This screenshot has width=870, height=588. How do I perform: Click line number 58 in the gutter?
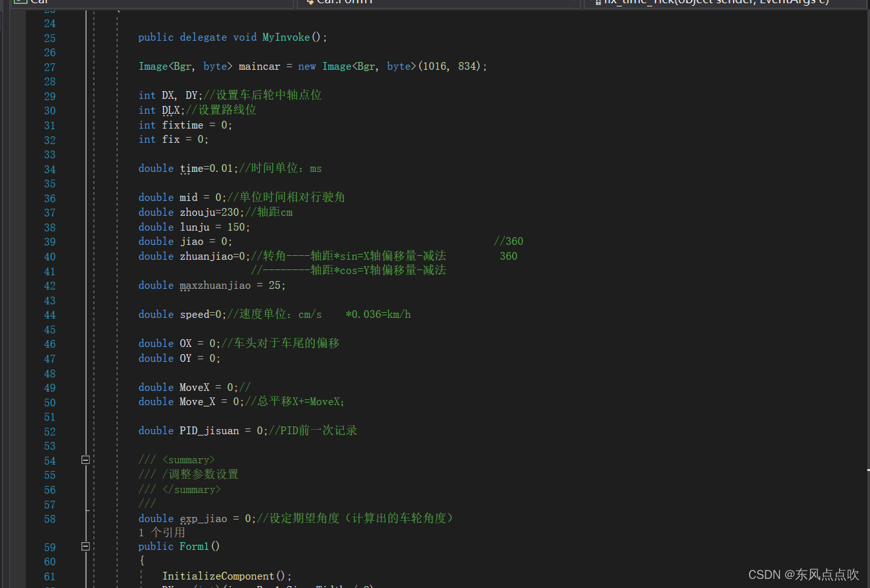tap(50, 519)
